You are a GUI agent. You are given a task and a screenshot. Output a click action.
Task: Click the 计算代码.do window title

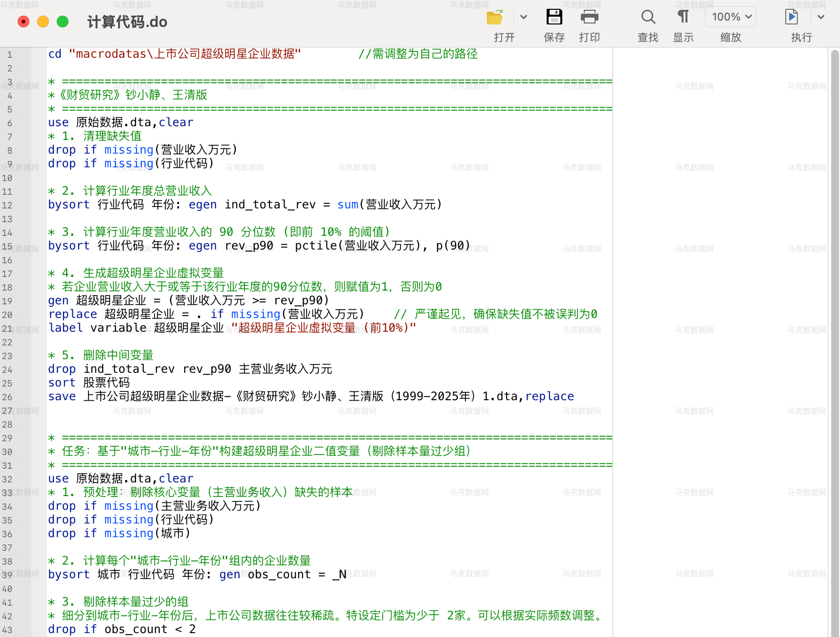[127, 22]
